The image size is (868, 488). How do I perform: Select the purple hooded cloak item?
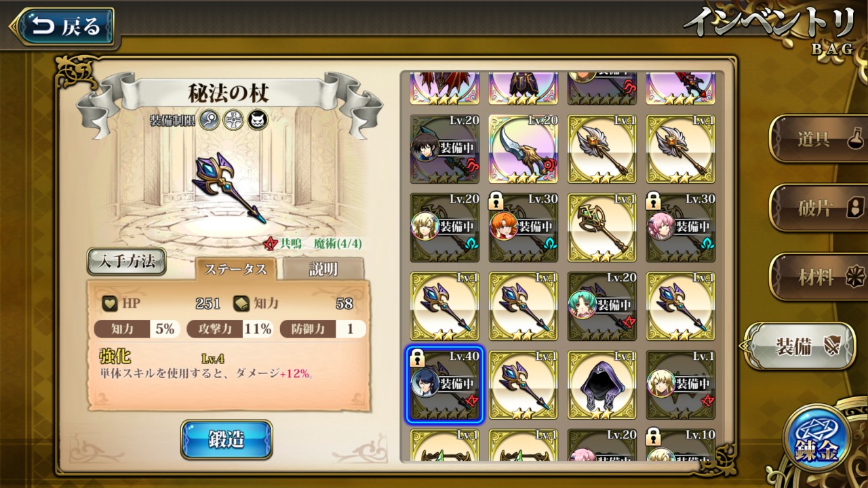click(x=602, y=385)
